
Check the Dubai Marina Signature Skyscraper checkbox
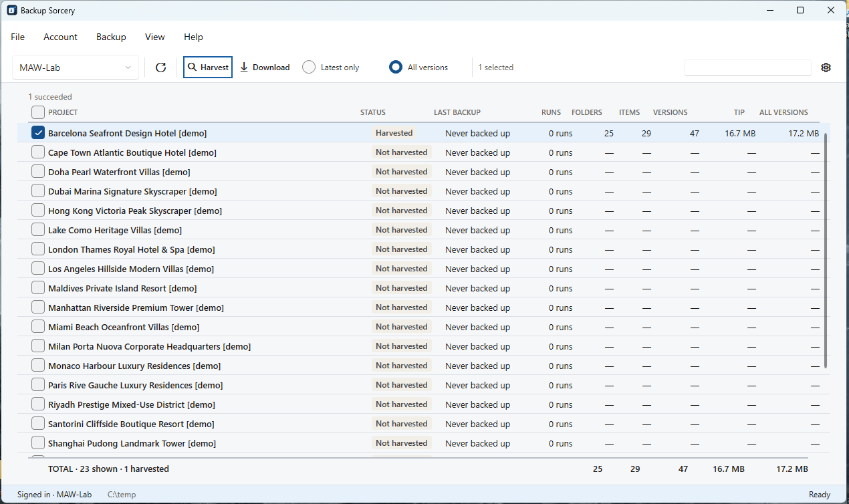pyautogui.click(x=38, y=191)
